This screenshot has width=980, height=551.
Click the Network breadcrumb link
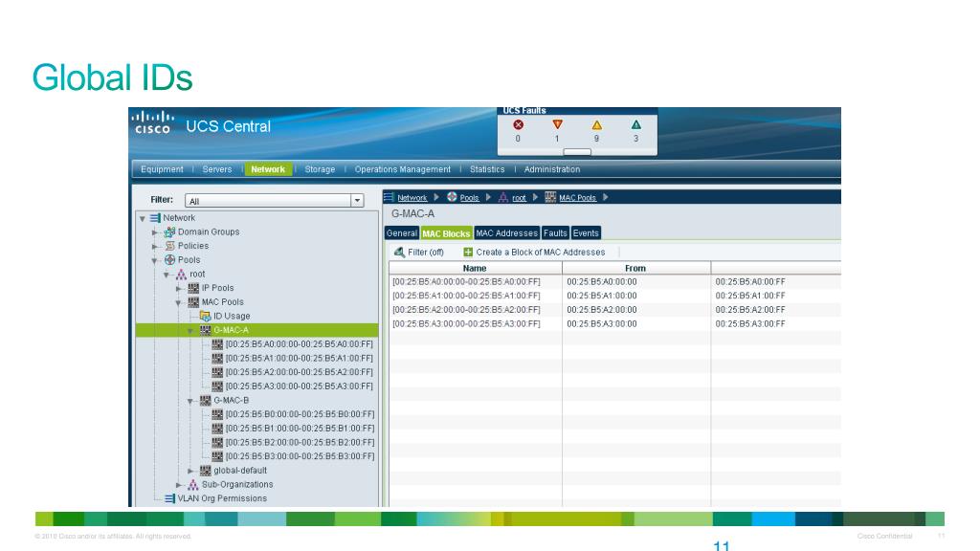point(412,198)
